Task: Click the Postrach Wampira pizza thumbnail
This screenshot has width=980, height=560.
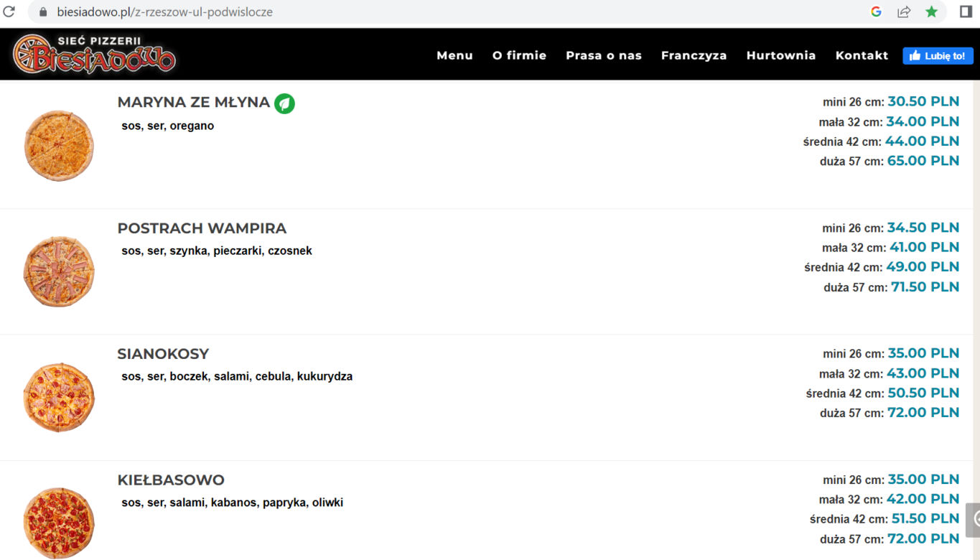Action: [x=59, y=271]
